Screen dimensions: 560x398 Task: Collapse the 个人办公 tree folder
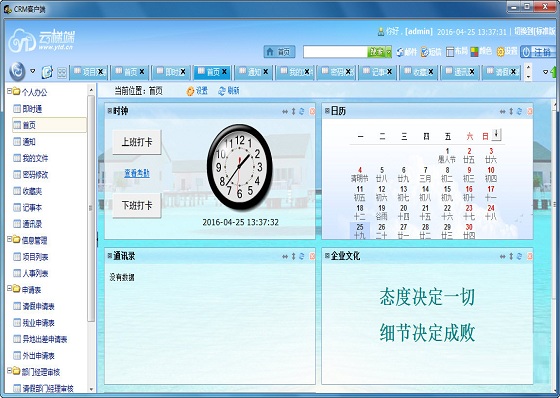click(x=9, y=91)
